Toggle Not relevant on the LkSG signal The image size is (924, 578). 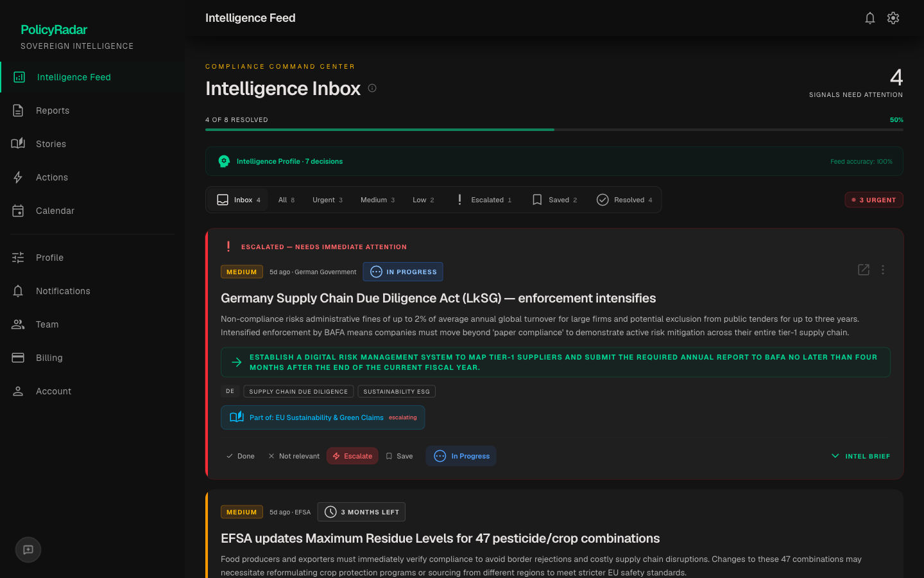294,455
